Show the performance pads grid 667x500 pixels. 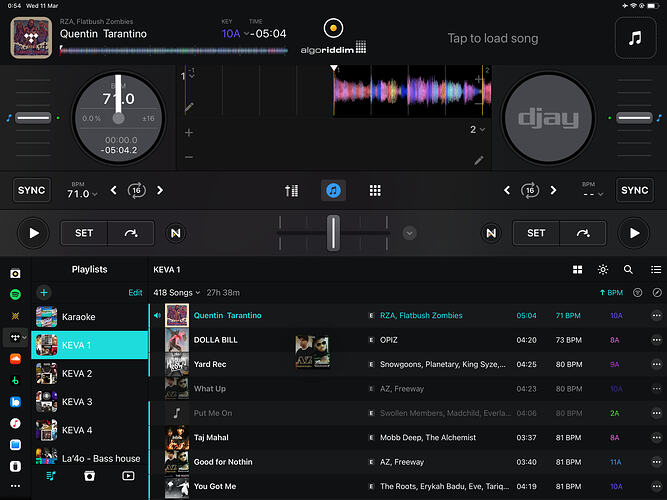376,190
